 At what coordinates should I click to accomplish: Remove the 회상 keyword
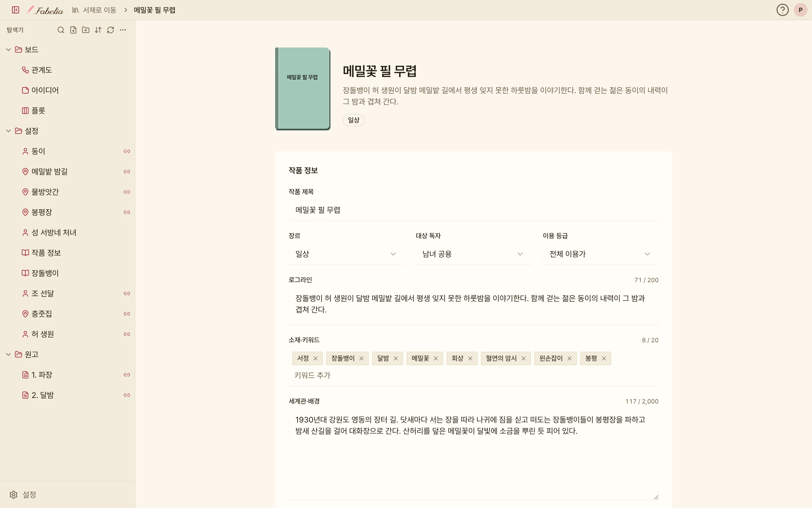[470, 358]
